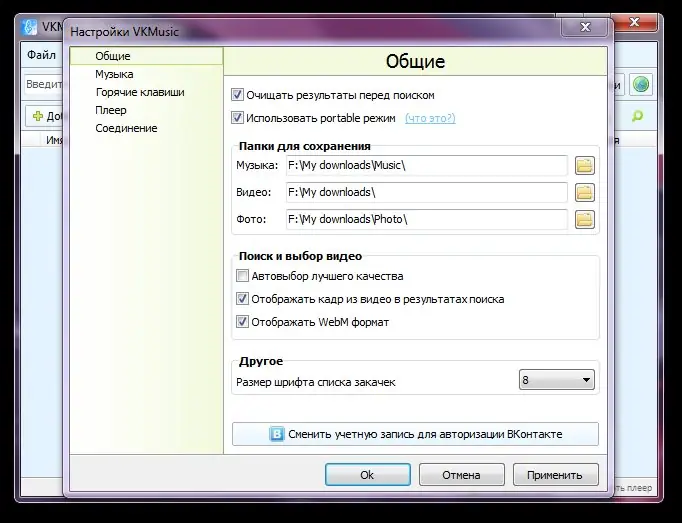Click the Видео folder path field
Screen dimensions: 682x523
(x=427, y=193)
